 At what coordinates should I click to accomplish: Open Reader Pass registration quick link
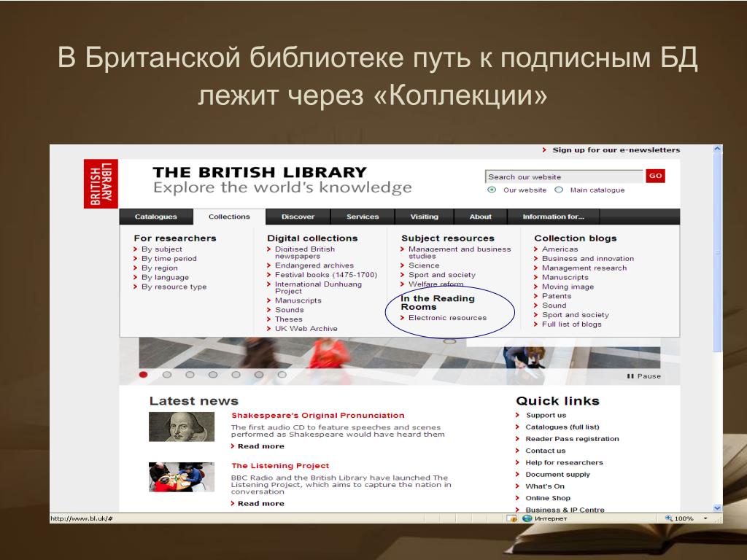[572, 439]
